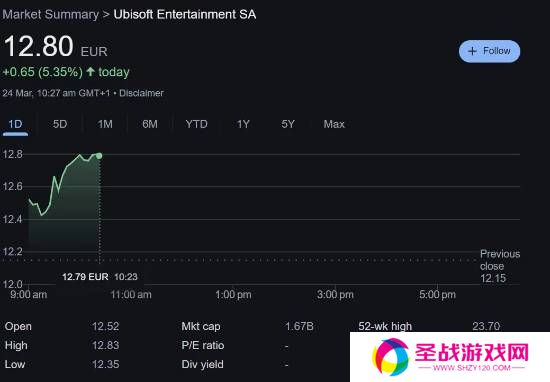The height and width of the screenshot is (382, 550).
Task: Select the YTD range tab
Action: 196,124
